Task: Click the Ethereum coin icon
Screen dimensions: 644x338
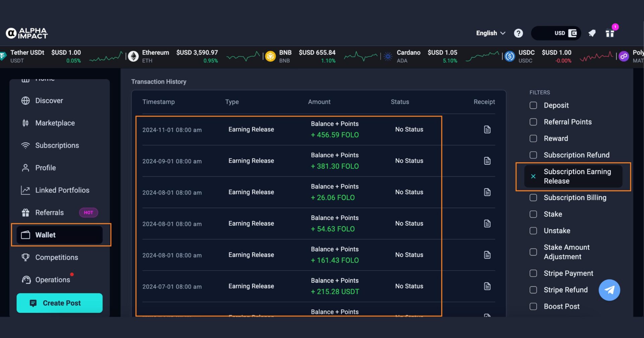Action: [x=133, y=56]
